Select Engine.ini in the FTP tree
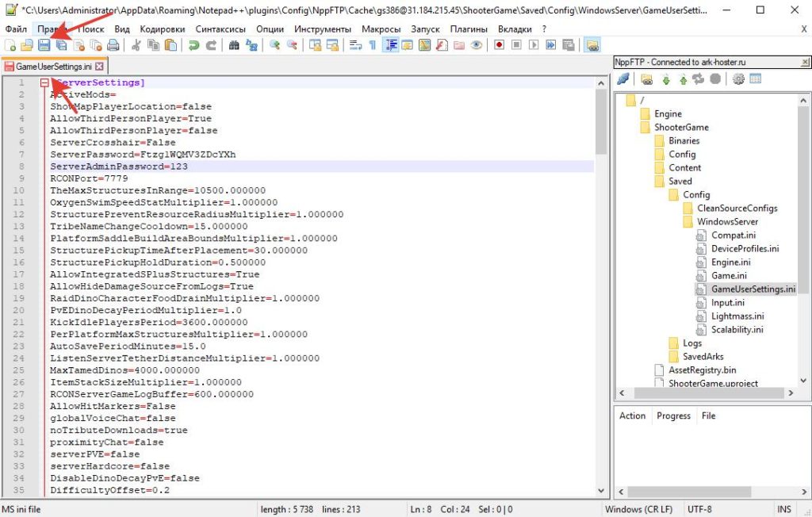This screenshot has width=812, height=517. tap(730, 262)
